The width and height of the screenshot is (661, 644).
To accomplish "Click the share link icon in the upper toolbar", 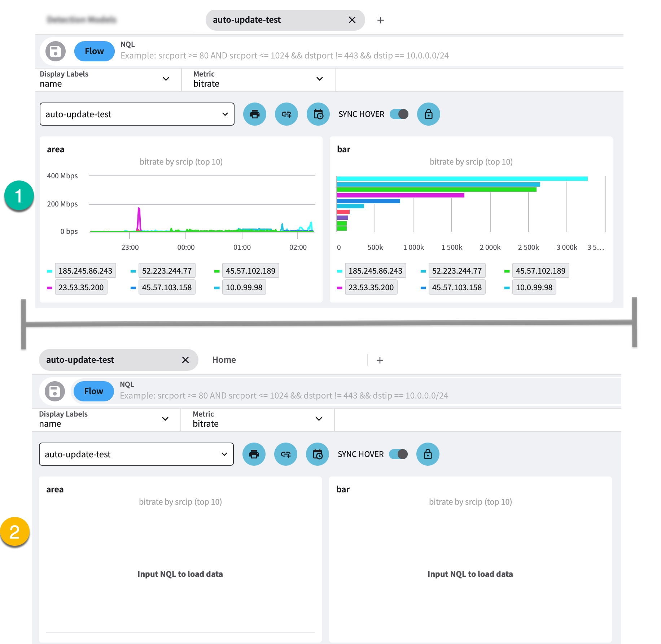I will tap(286, 114).
